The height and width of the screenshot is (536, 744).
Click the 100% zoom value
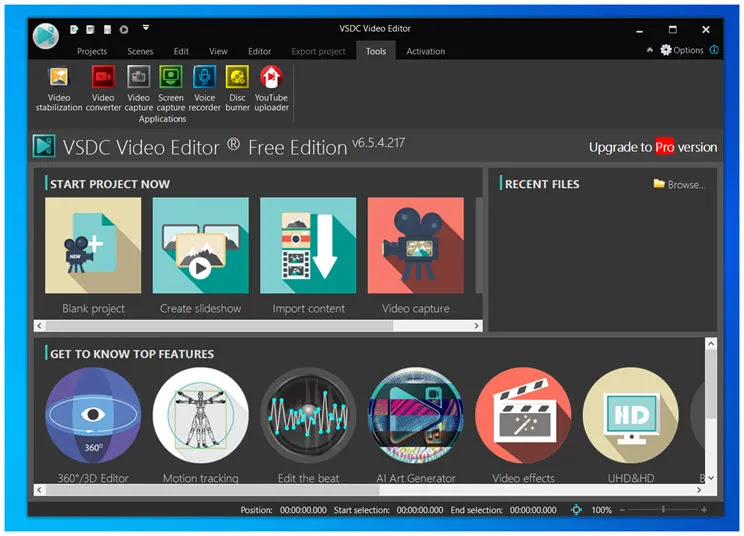click(602, 510)
